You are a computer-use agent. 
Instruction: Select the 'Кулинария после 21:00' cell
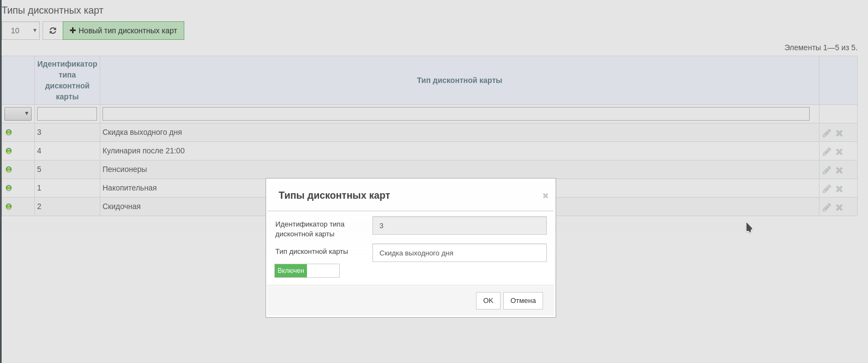tap(460, 151)
